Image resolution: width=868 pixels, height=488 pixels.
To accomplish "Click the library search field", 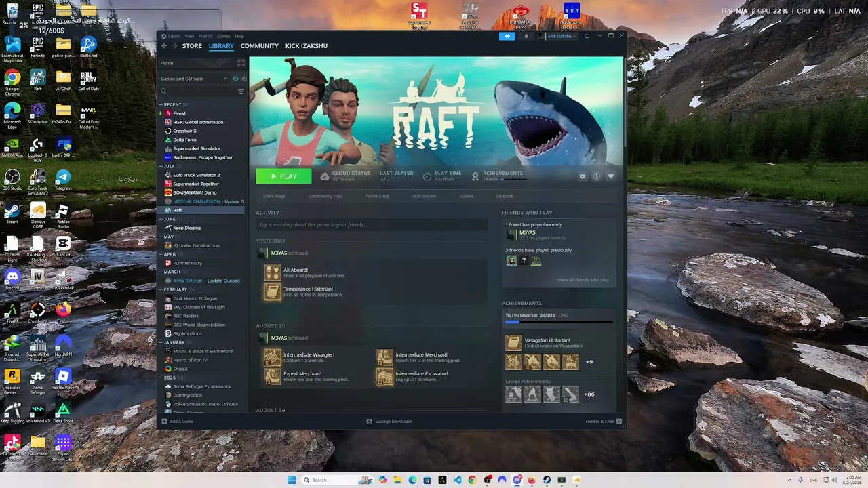I will pos(197,91).
